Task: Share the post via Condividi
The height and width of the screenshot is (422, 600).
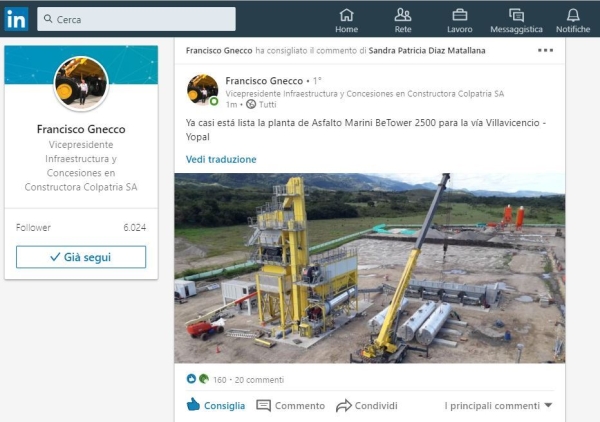Action: pos(367,406)
